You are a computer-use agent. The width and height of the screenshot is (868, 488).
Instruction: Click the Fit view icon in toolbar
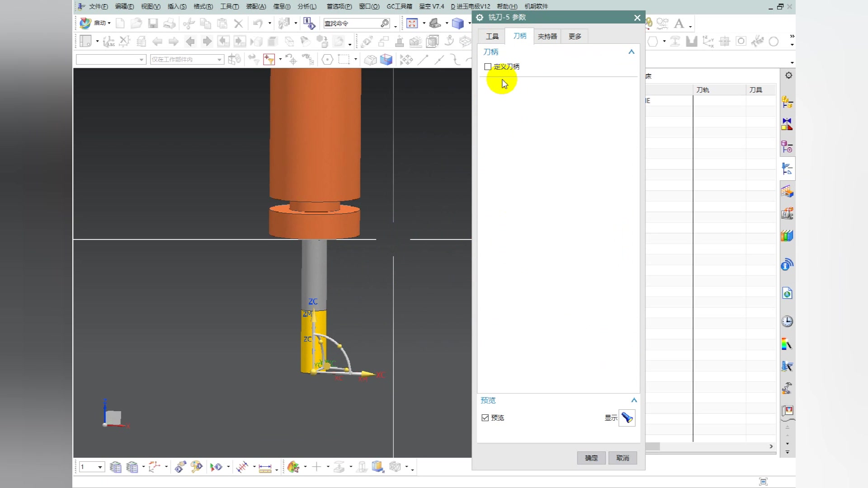tap(411, 23)
